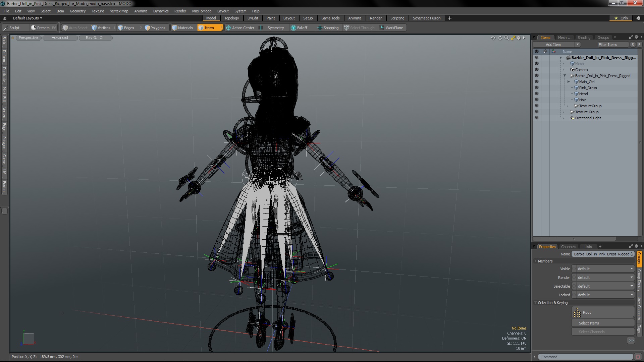Switch to the UVEdit layout tab
The width and height of the screenshot is (644, 362).
pos(253,18)
